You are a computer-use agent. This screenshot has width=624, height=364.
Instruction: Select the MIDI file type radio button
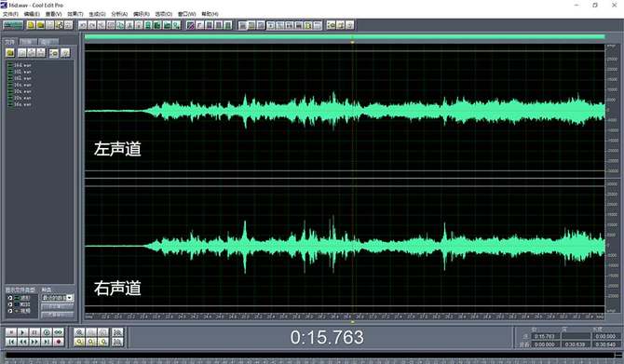coord(10,304)
